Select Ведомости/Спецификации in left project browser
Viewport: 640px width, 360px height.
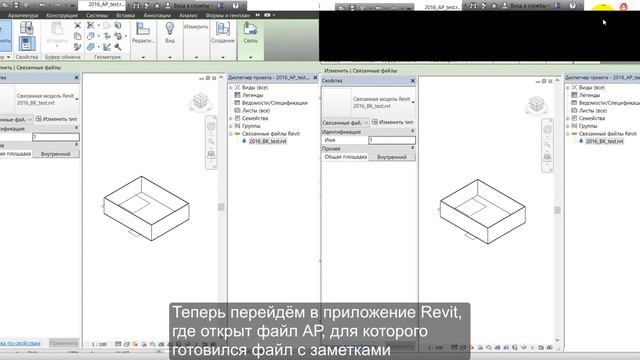coord(274,103)
